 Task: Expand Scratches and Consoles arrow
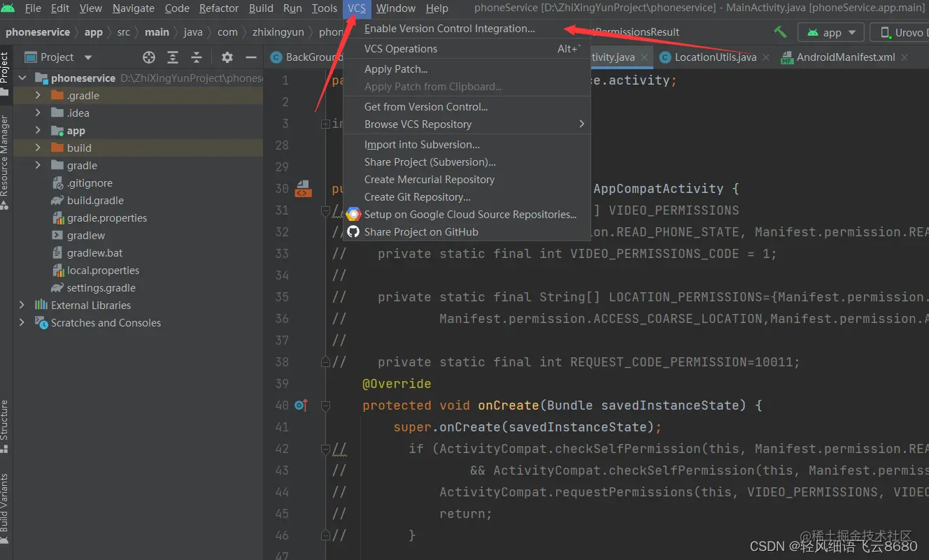[22, 323]
